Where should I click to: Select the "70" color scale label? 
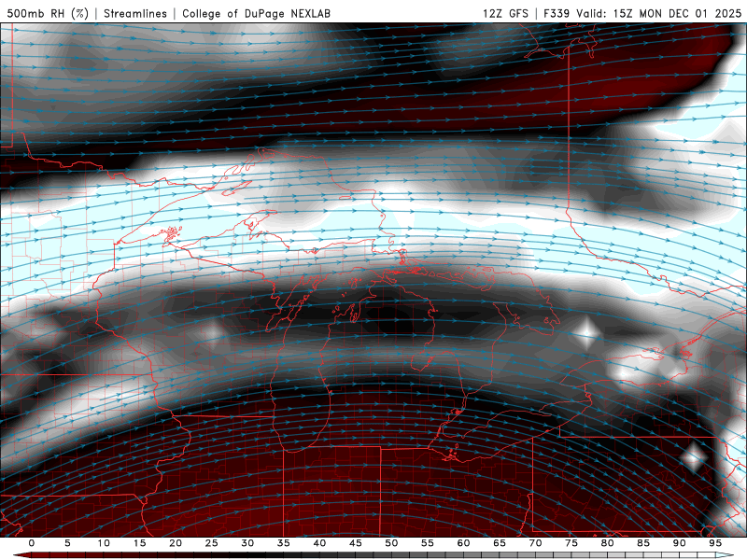pos(535,543)
